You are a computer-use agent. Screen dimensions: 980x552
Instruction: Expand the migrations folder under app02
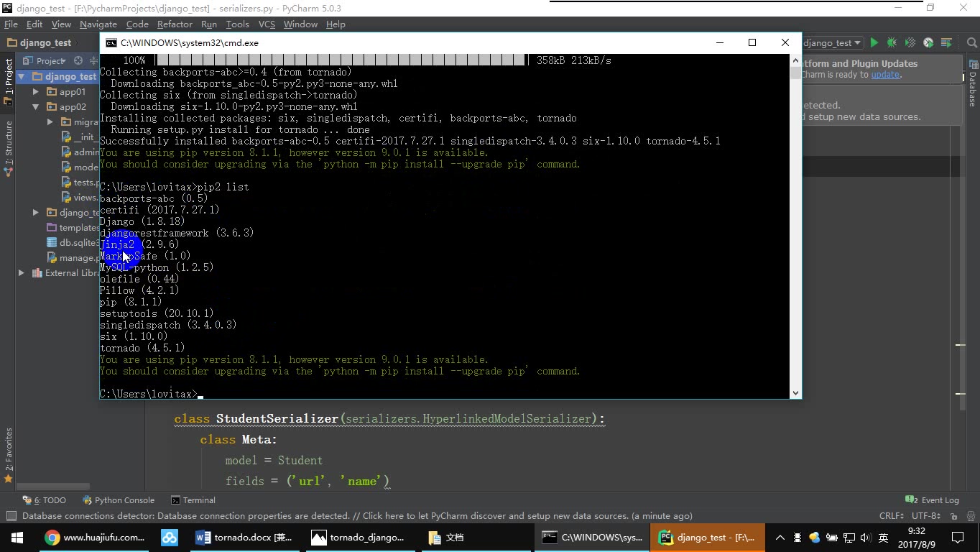click(x=50, y=121)
